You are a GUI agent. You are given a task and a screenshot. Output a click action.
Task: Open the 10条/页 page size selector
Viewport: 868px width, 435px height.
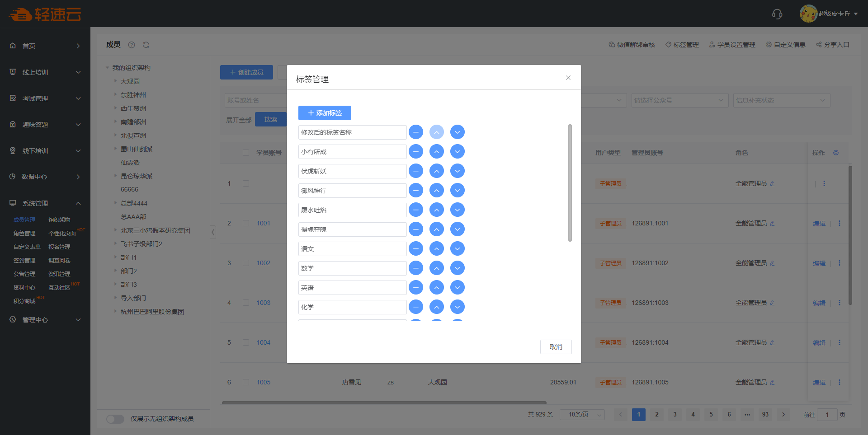[582, 414]
